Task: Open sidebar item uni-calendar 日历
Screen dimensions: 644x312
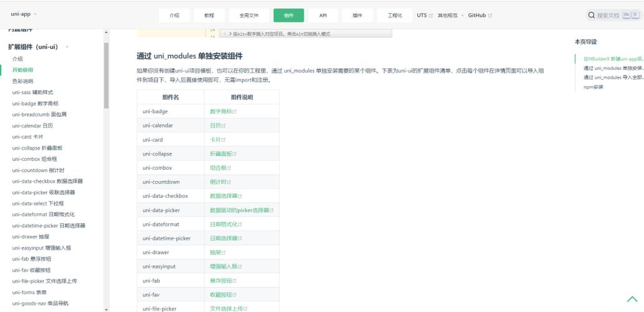Action: (x=32, y=125)
